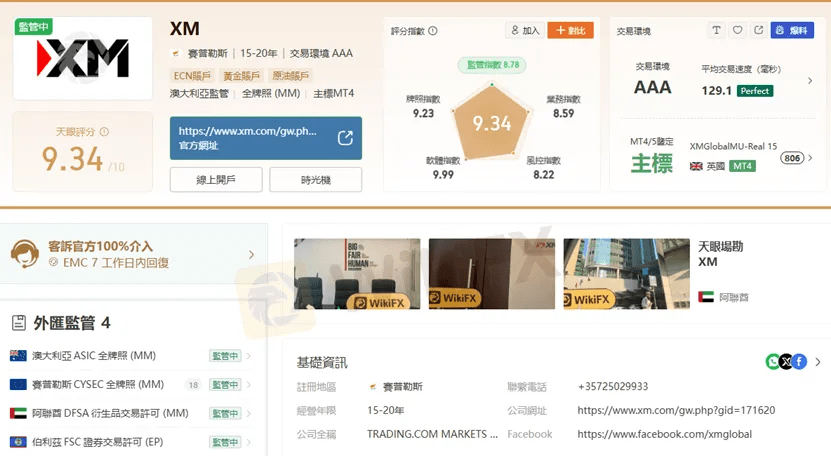
Task: Open the dark door survey photo
Action: tap(492, 274)
